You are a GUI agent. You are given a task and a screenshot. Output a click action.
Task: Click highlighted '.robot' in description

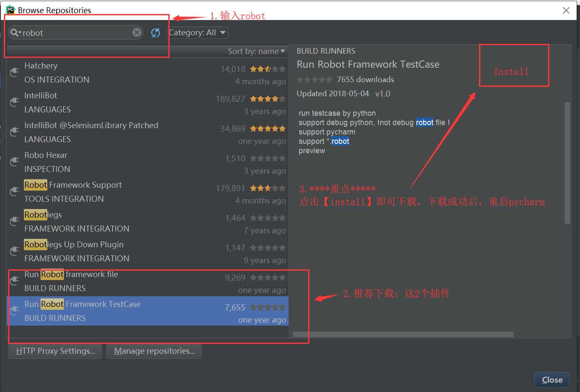(x=340, y=141)
